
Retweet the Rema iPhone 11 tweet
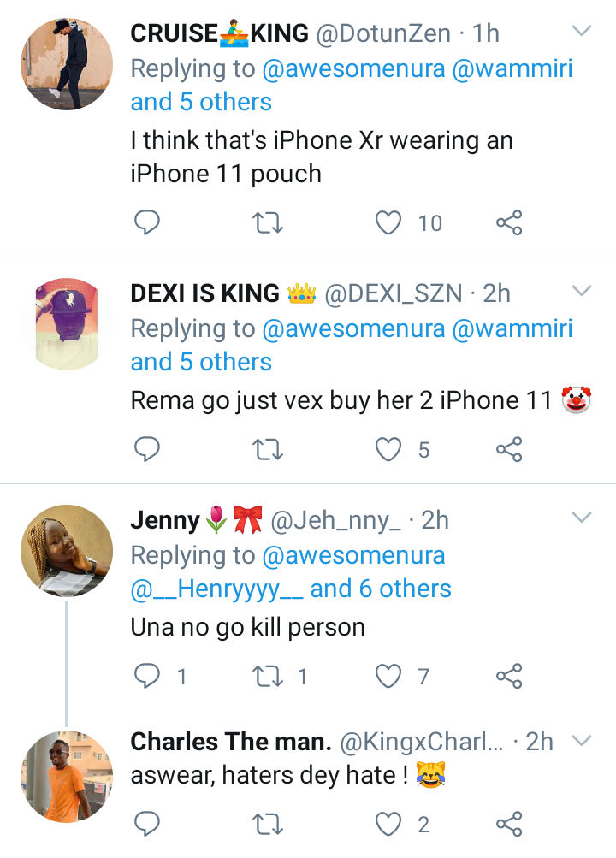pyautogui.click(x=269, y=449)
